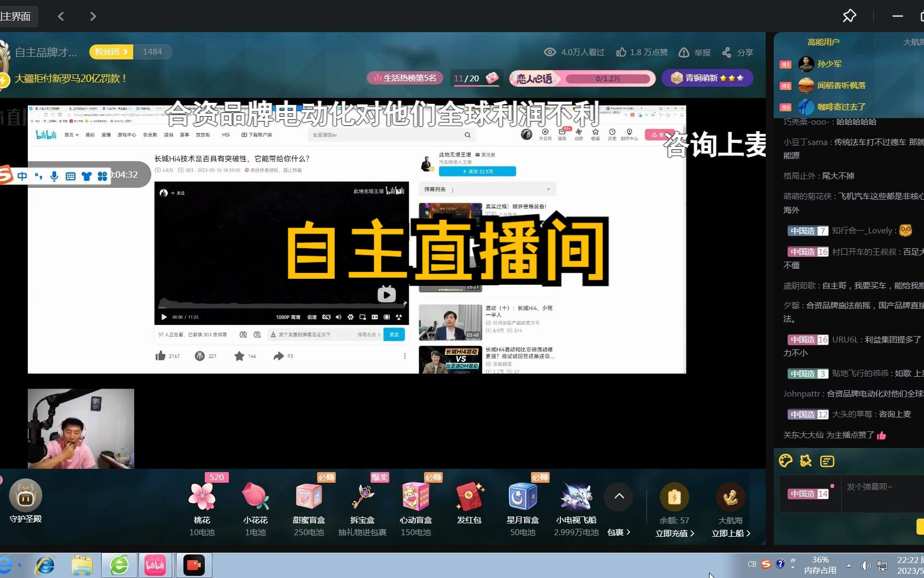Open the 粉丝团 fan club button

[111, 51]
